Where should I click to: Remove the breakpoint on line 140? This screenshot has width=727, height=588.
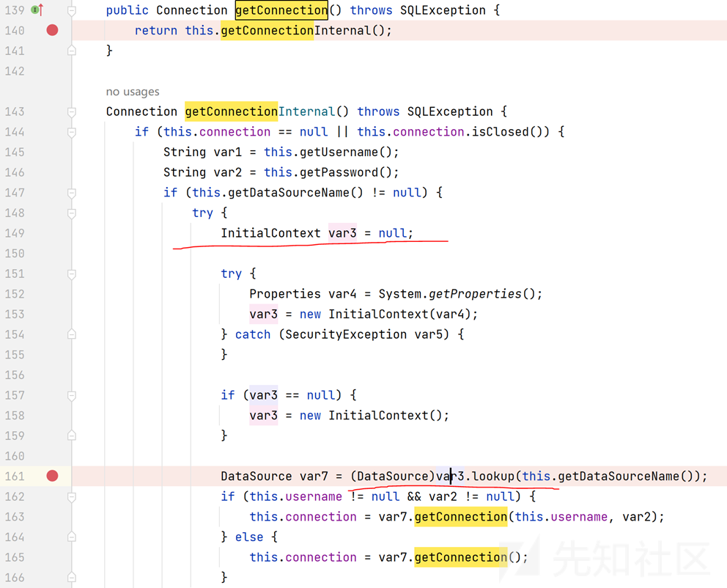tap(52, 30)
